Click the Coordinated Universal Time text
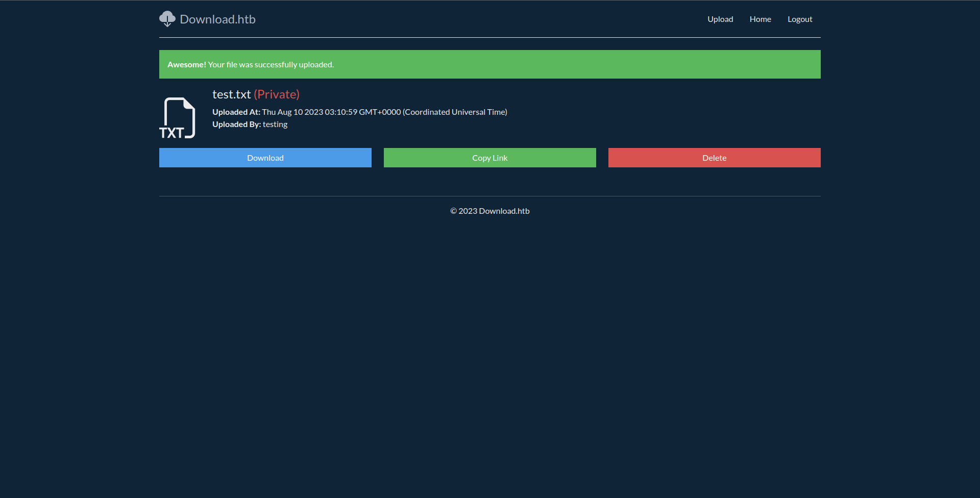Image resolution: width=980 pixels, height=498 pixels. (x=454, y=112)
